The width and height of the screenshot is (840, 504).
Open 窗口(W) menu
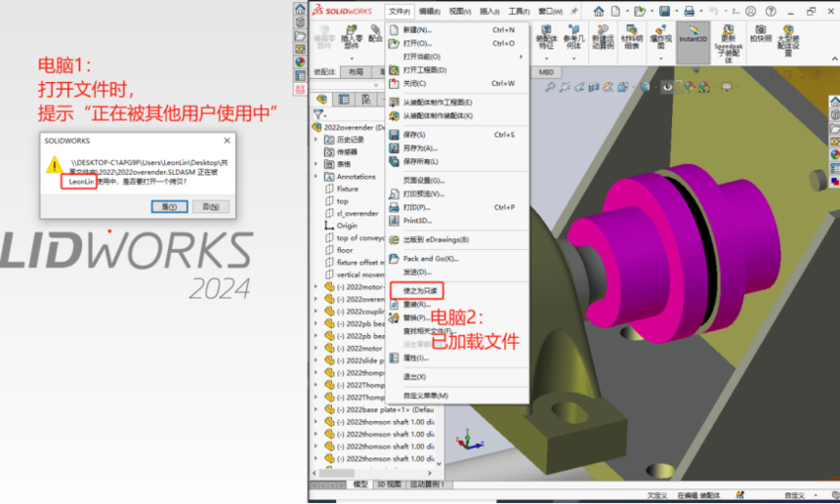(x=550, y=12)
